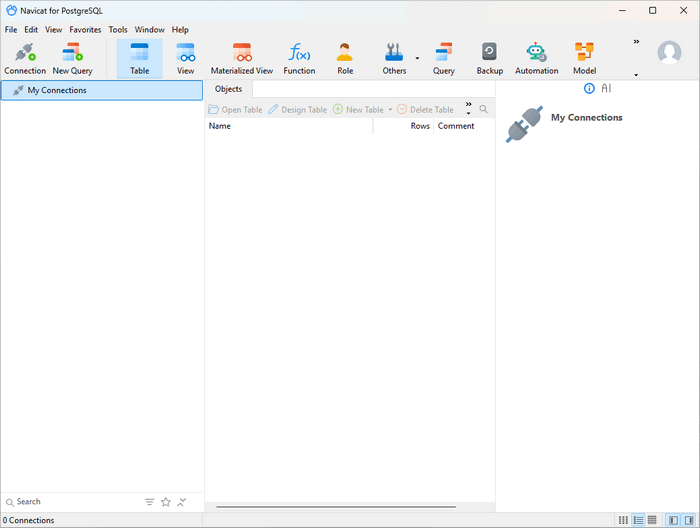This screenshot has height=528, width=700.
Task: Toggle the left navigation pane visibility button
Action: tap(673, 520)
